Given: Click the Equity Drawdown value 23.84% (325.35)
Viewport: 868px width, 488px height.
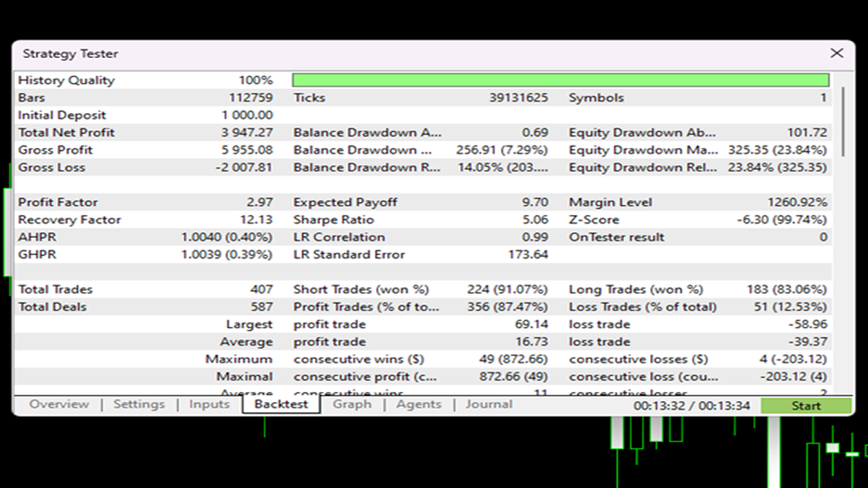Looking at the screenshot, I should [x=778, y=167].
